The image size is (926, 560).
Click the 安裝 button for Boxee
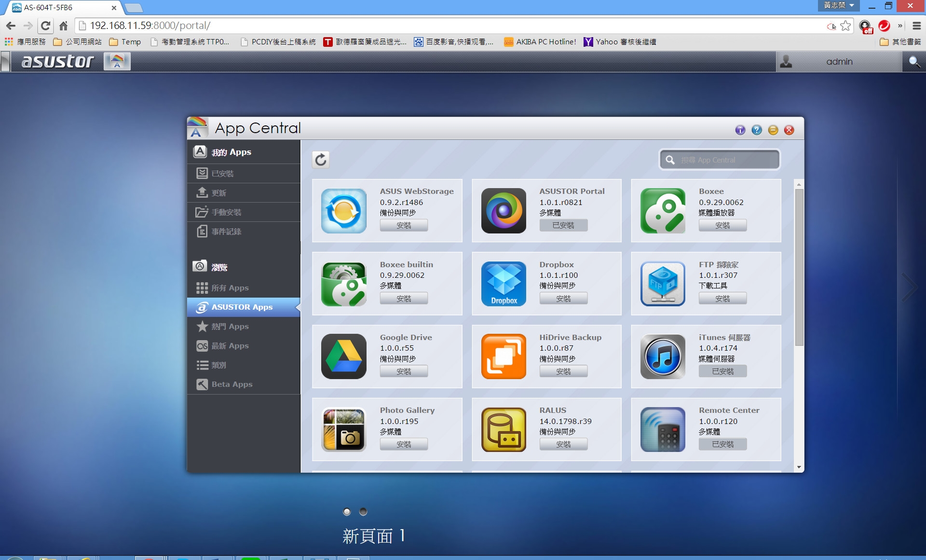coord(722,225)
